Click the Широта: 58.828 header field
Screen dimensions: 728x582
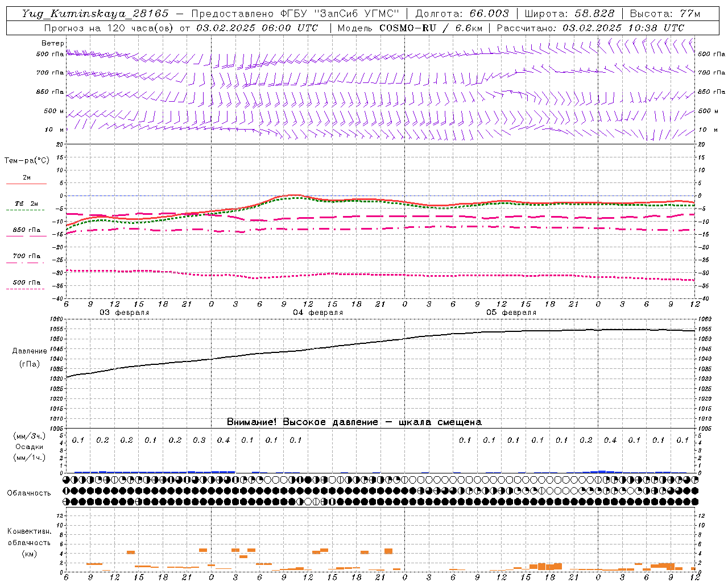569,14
